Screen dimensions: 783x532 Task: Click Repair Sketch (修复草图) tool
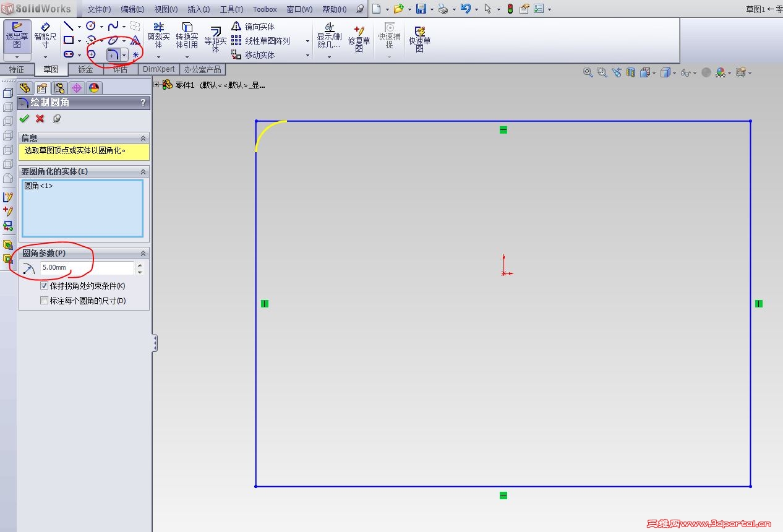coord(359,38)
